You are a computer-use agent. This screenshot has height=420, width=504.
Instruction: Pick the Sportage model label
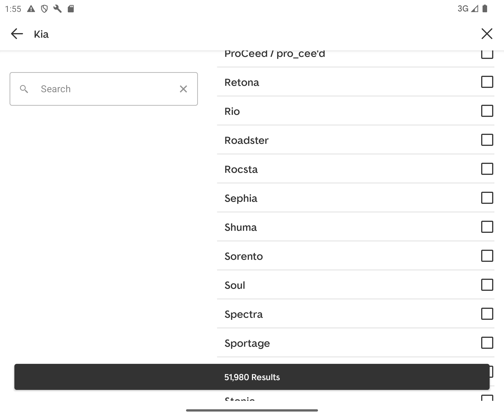tap(247, 344)
